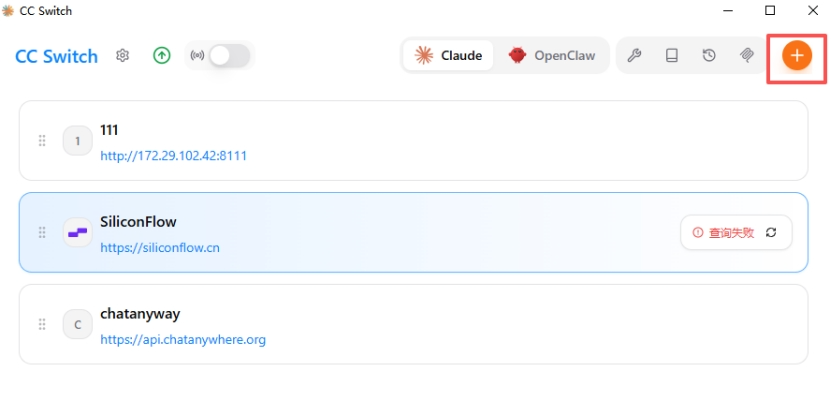Open the wrench tools icon
The height and width of the screenshot is (401, 831).
click(x=634, y=55)
